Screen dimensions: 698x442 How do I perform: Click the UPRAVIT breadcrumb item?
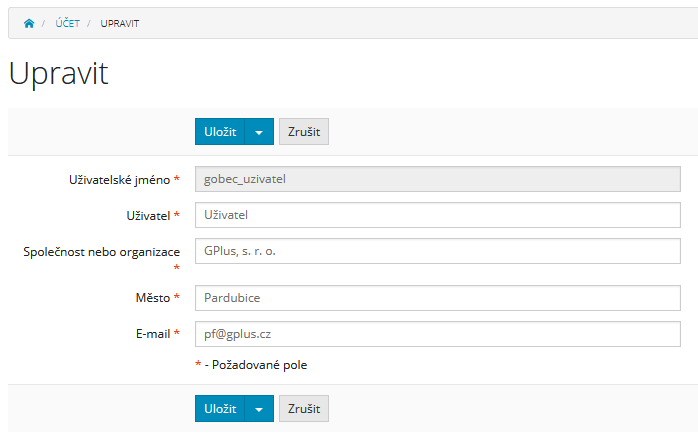(x=120, y=24)
